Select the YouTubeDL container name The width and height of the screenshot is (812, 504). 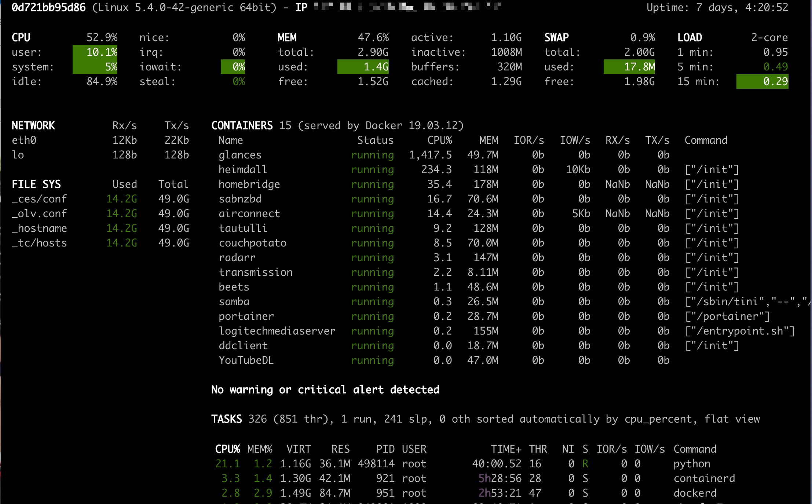point(246,360)
